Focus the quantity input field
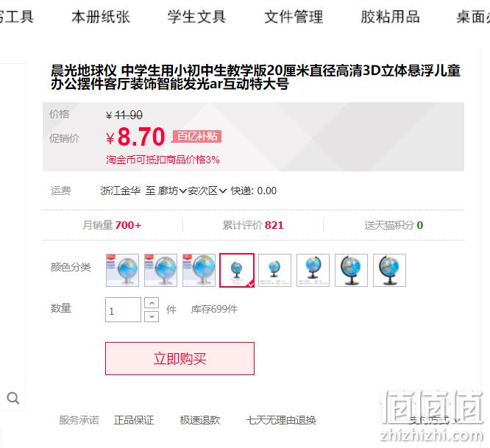490x448 pixels. [123, 310]
